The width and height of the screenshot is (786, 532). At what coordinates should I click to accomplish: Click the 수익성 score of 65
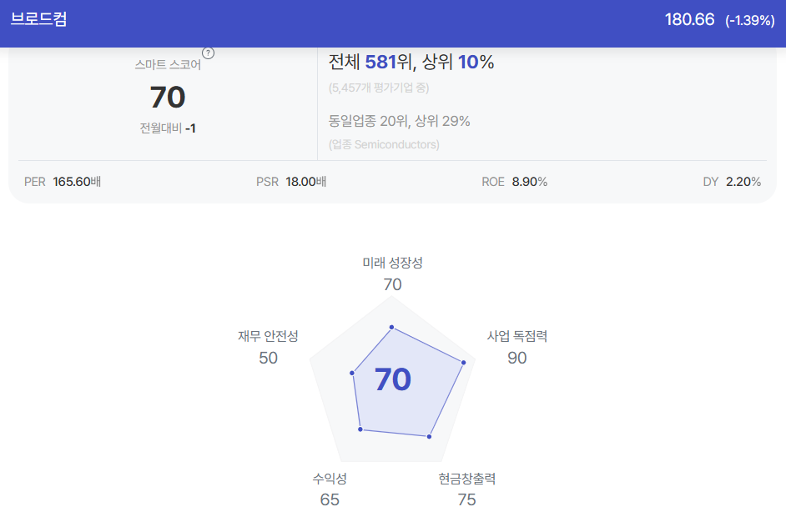click(x=330, y=499)
